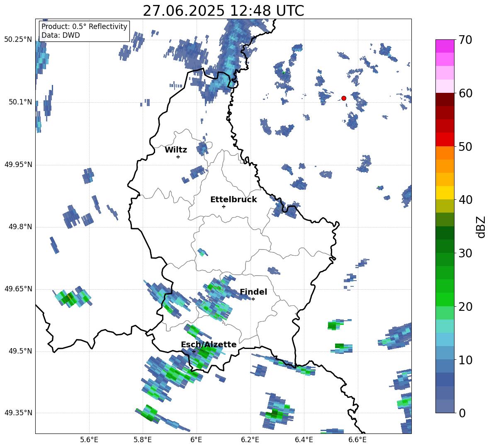Click the colorbar tick label 50
Screen dimensions: 491x448
coord(465,146)
